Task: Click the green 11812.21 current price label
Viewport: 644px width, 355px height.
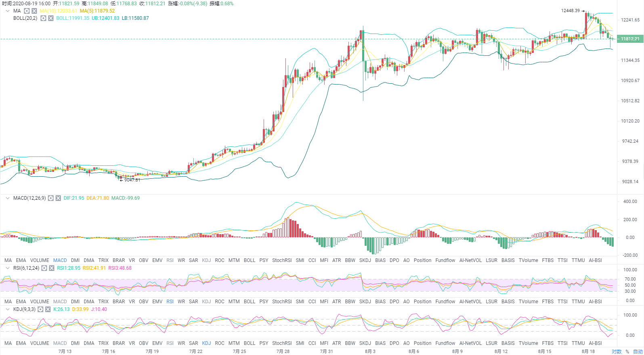Action: [x=630, y=39]
